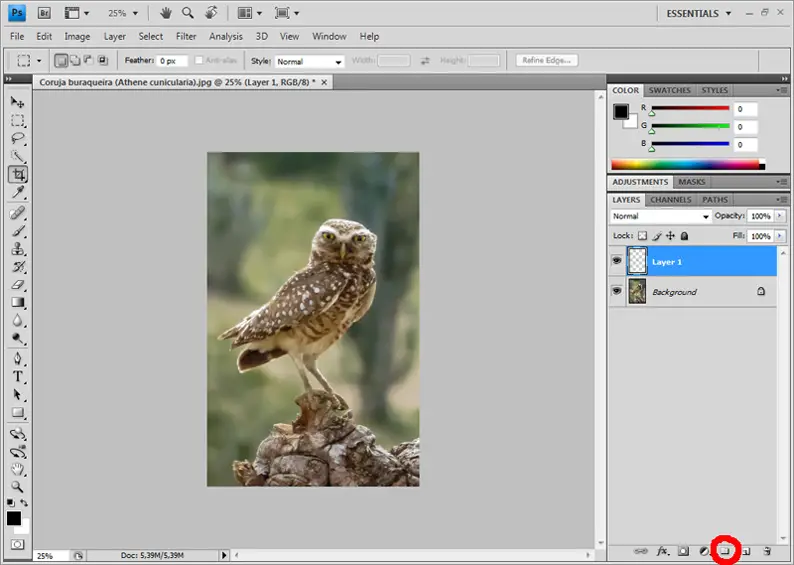Click the Create new group folder icon
Viewport: 794px width, 565px height.
(x=725, y=551)
